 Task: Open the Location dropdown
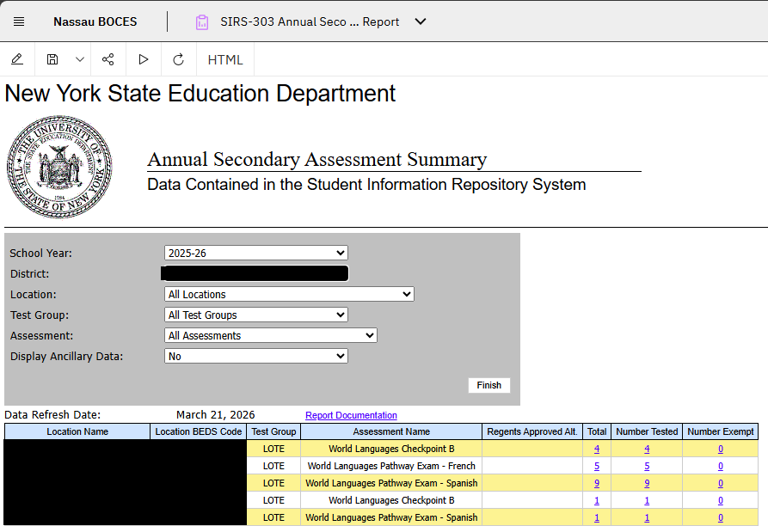click(x=289, y=294)
